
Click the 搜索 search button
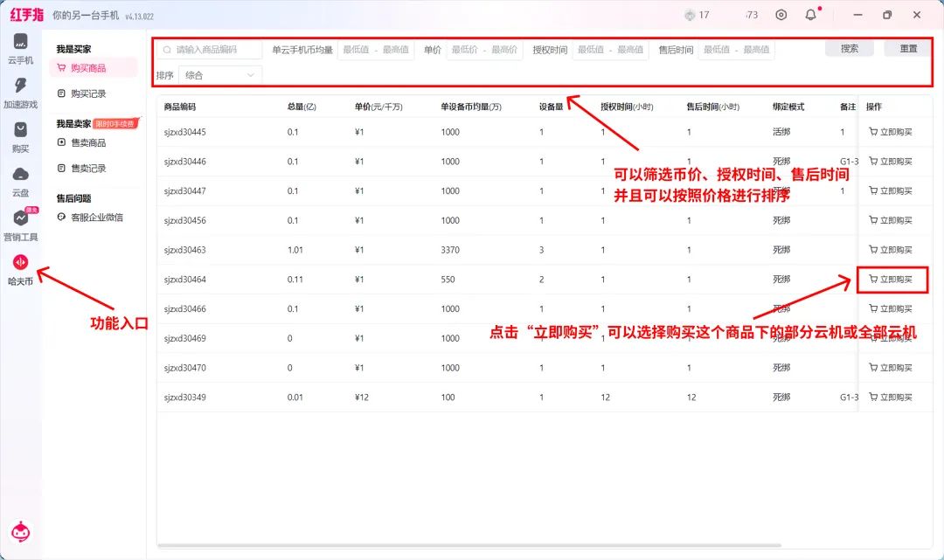pyautogui.click(x=850, y=49)
